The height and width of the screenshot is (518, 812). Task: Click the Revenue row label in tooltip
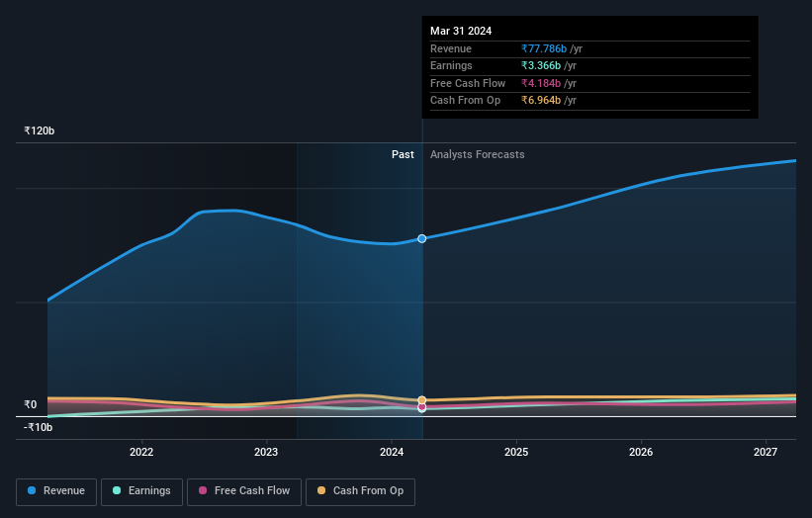(451, 48)
